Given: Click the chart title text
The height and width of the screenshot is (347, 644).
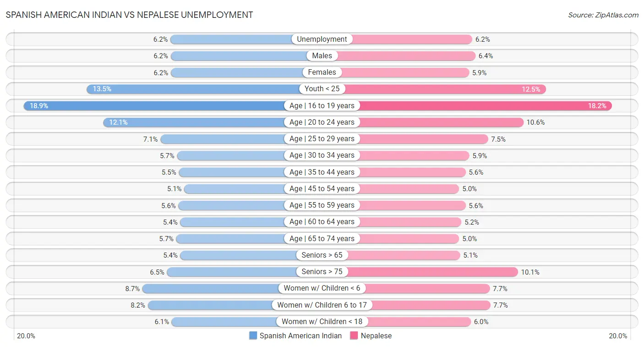Looking at the screenshot, I should pos(129,15).
